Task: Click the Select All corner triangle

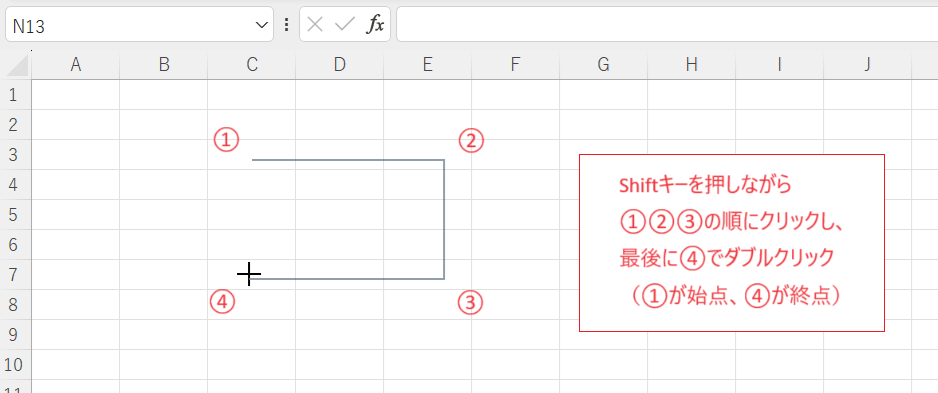Action: click(x=17, y=66)
